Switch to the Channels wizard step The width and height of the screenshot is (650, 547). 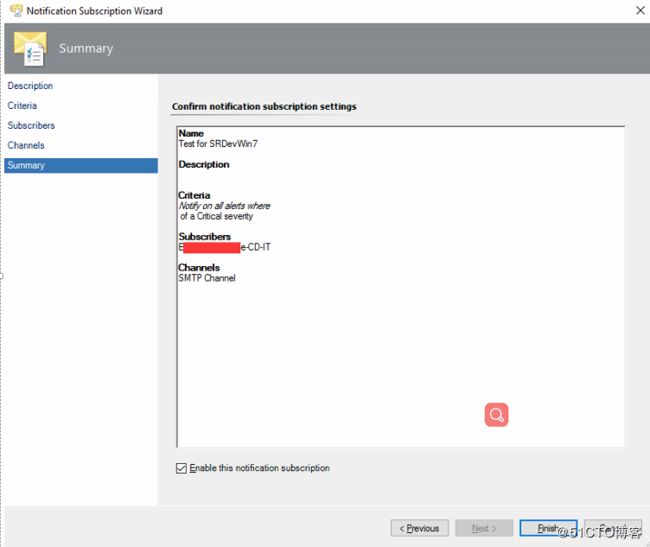point(26,145)
